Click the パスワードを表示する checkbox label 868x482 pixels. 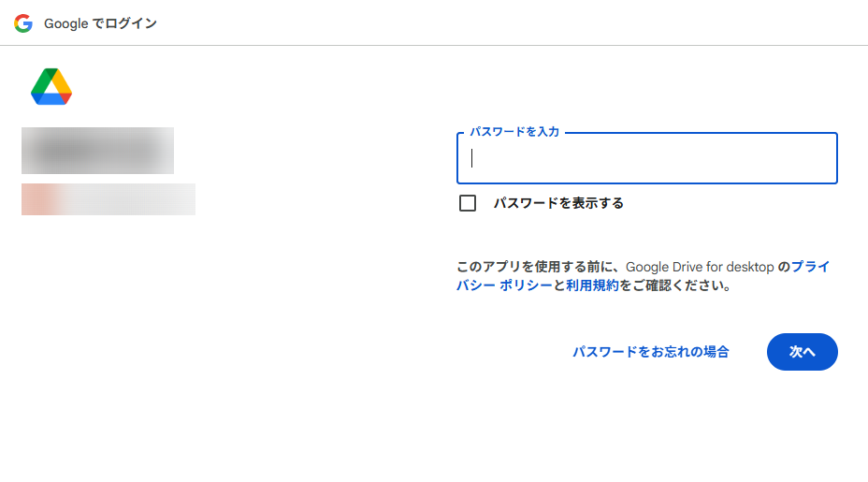coord(558,203)
